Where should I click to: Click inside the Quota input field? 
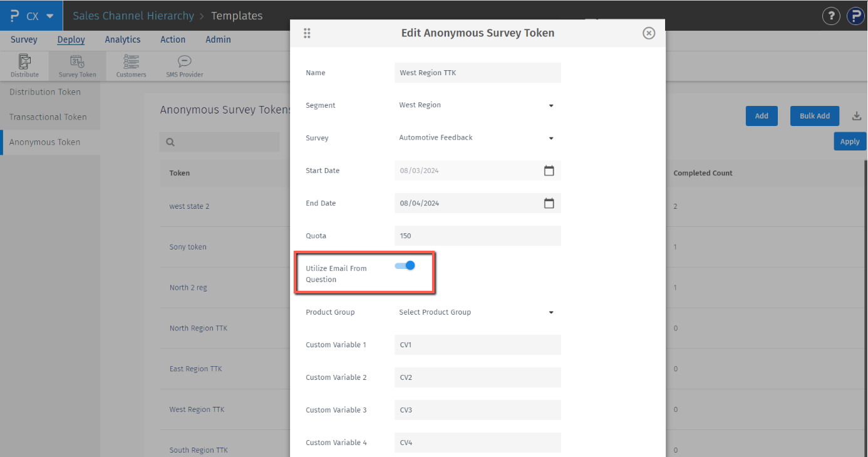(x=477, y=235)
